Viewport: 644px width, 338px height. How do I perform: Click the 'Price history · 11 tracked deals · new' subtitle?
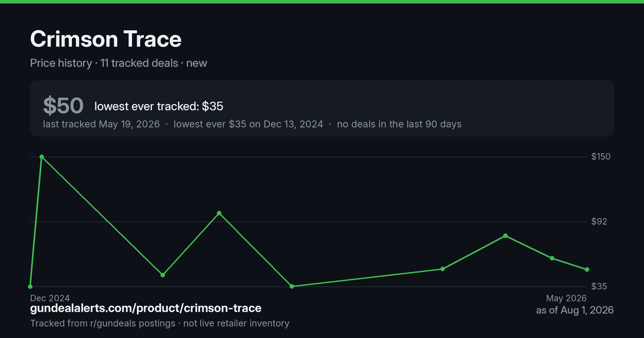119,63
